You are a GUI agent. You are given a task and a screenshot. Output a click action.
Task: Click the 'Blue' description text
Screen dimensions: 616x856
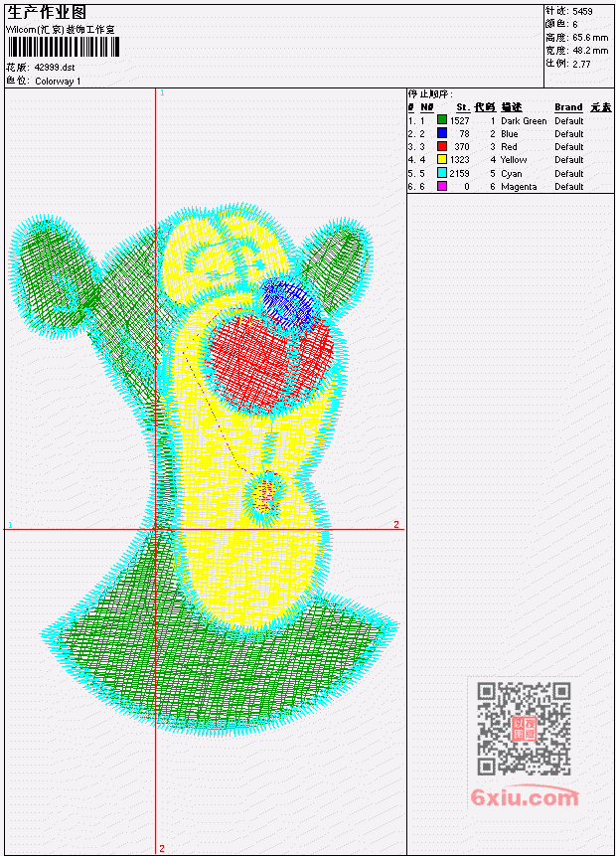[x=509, y=134]
